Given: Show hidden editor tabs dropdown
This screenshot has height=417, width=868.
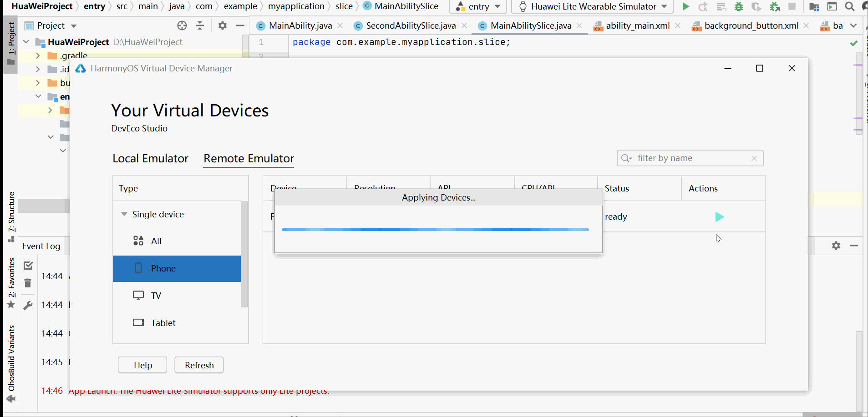Looking at the screenshot, I should pyautogui.click(x=853, y=25).
